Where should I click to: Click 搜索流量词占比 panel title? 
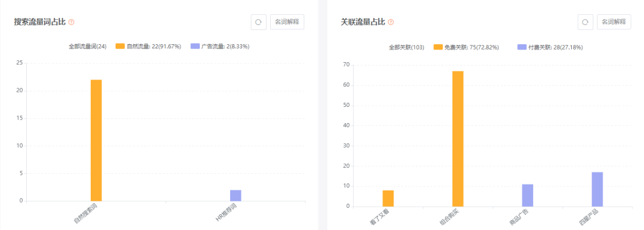(40, 22)
